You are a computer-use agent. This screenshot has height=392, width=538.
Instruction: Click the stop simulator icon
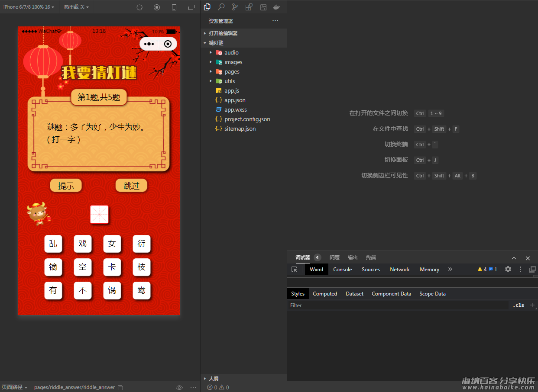pos(157,7)
